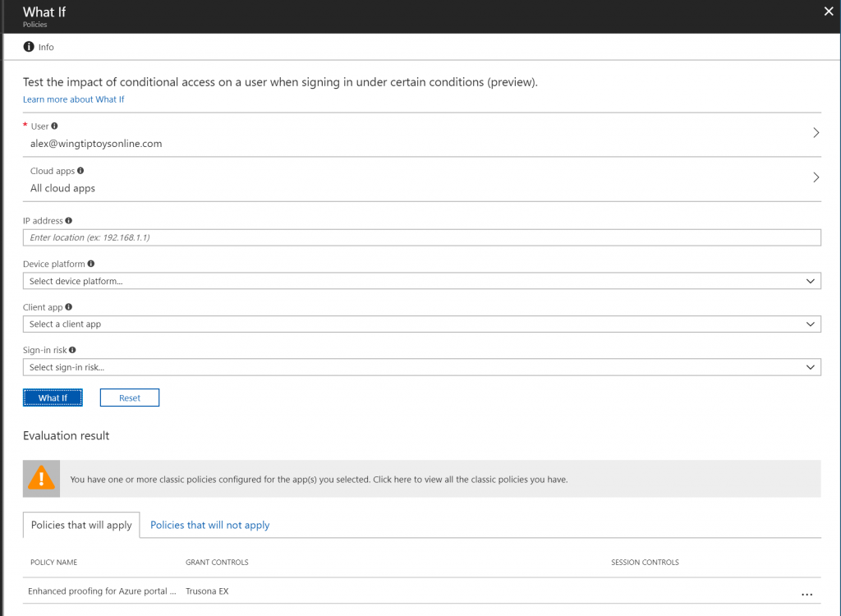
Task: Expand the Sign-in risk dropdown
Action: [x=421, y=367]
